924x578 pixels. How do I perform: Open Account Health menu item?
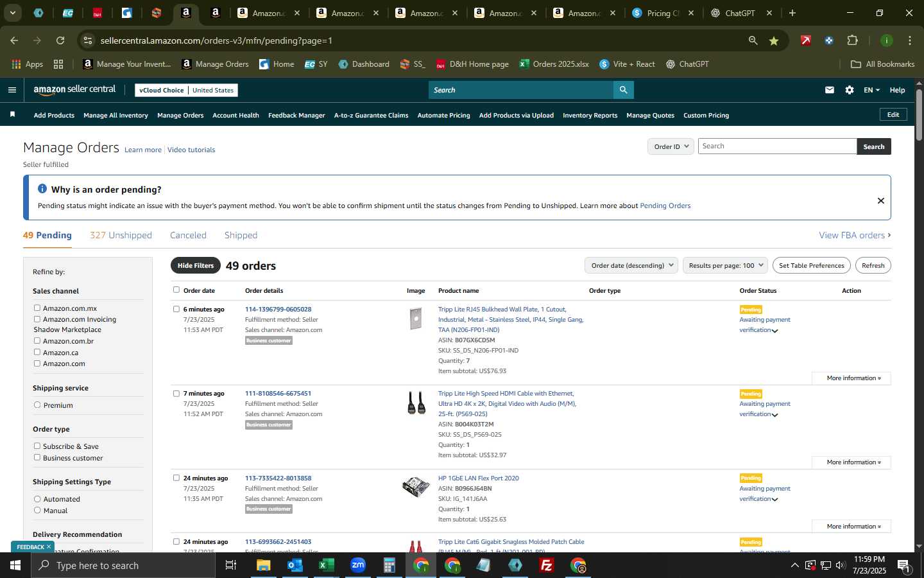(x=235, y=116)
